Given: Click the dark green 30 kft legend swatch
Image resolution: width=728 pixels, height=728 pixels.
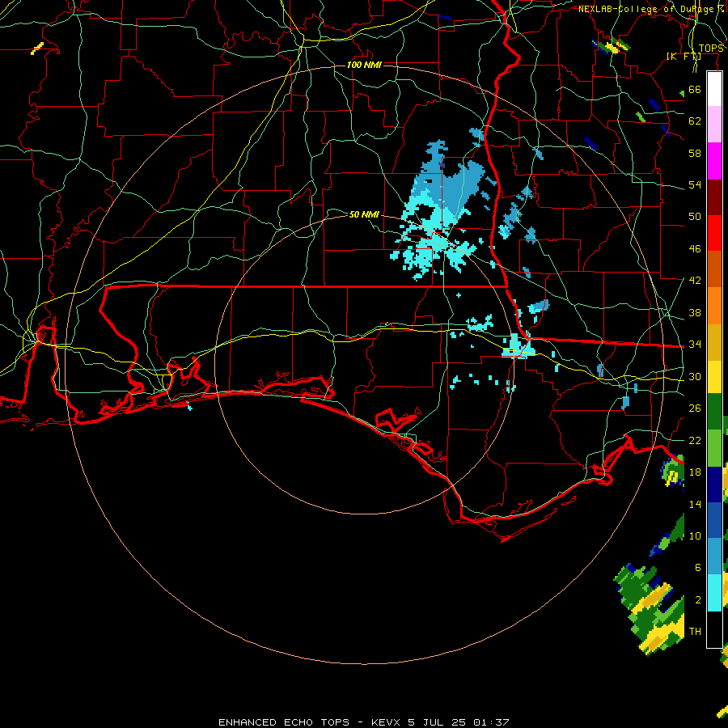Looking at the screenshot, I should pos(714,412).
